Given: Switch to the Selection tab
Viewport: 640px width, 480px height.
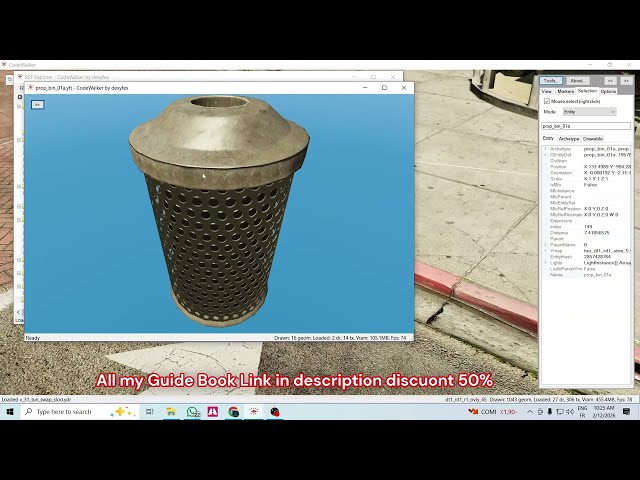Looking at the screenshot, I should 587,91.
